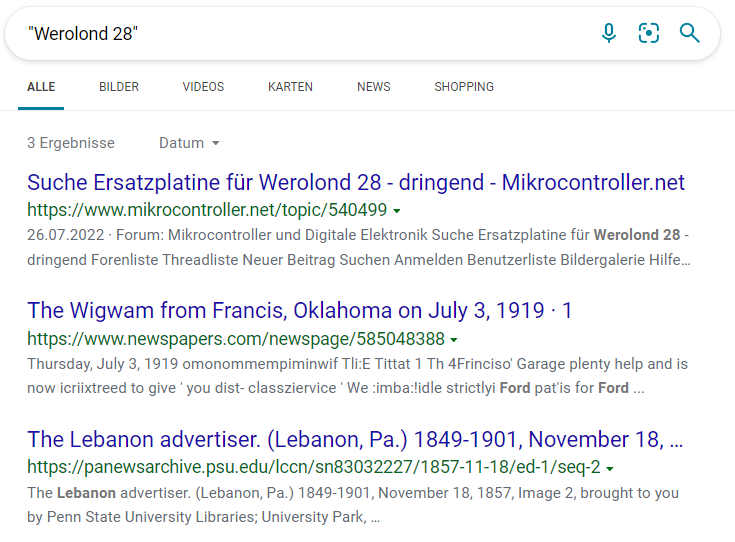Click the microphone voice search icon
The width and height of the screenshot is (735, 542).
coord(608,33)
